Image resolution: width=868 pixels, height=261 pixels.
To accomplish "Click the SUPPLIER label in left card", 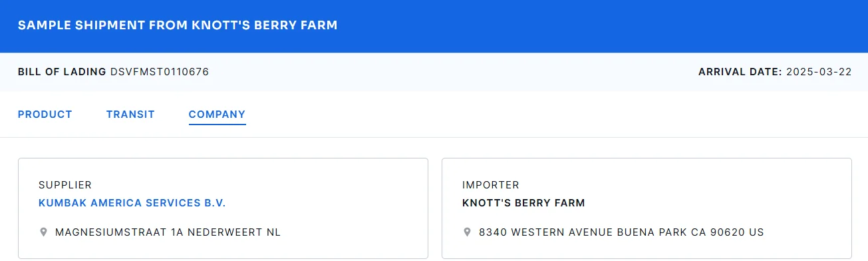I will (65, 185).
